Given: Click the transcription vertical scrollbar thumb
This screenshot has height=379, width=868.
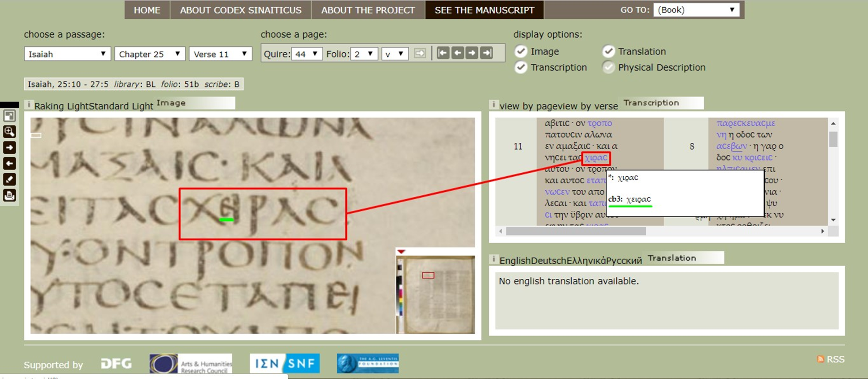Looking at the screenshot, I should tap(833, 139).
